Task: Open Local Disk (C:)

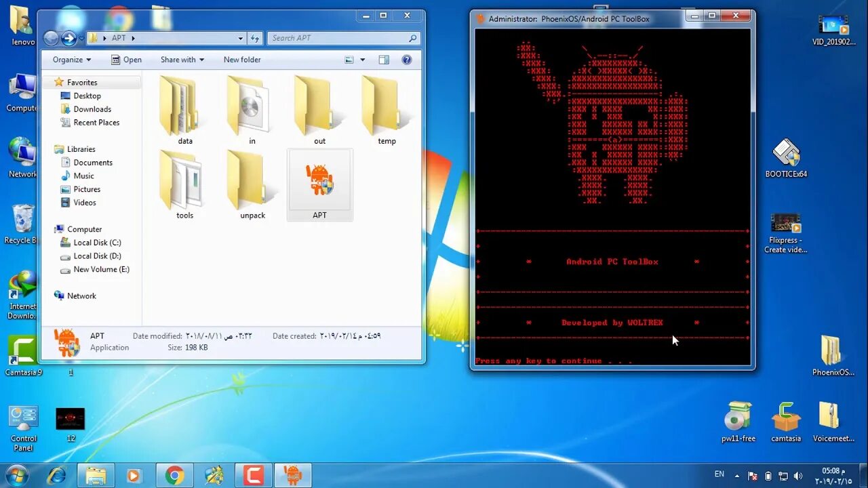Action: click(97, 243)
